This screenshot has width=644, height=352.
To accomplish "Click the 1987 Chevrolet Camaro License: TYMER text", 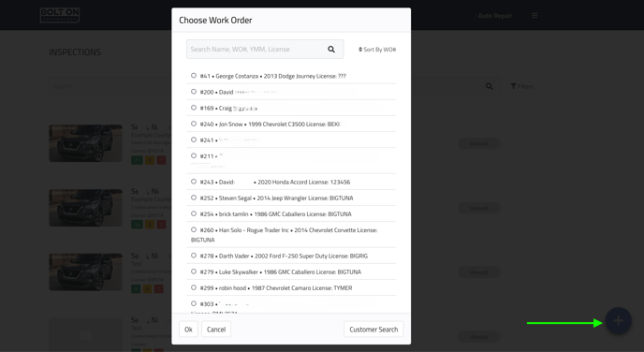I will [301, 288].
